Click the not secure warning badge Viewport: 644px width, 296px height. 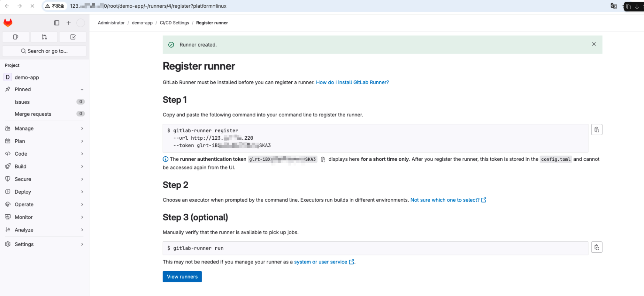click(x=55, y=6)
